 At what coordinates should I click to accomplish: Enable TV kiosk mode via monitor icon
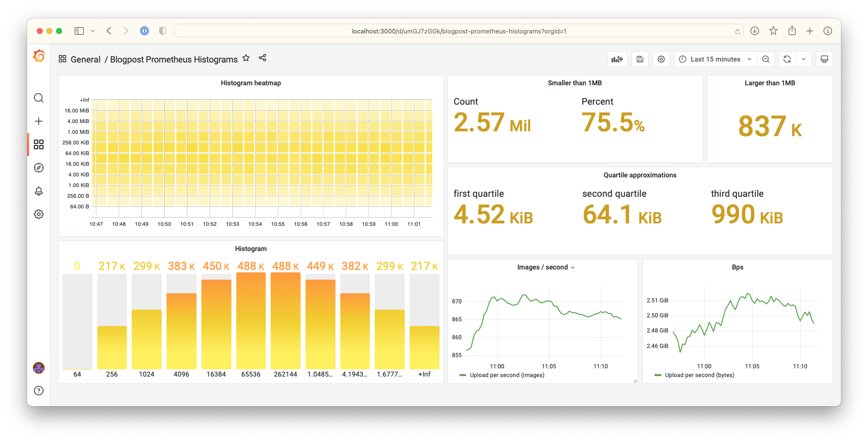[x=824, y=59]
